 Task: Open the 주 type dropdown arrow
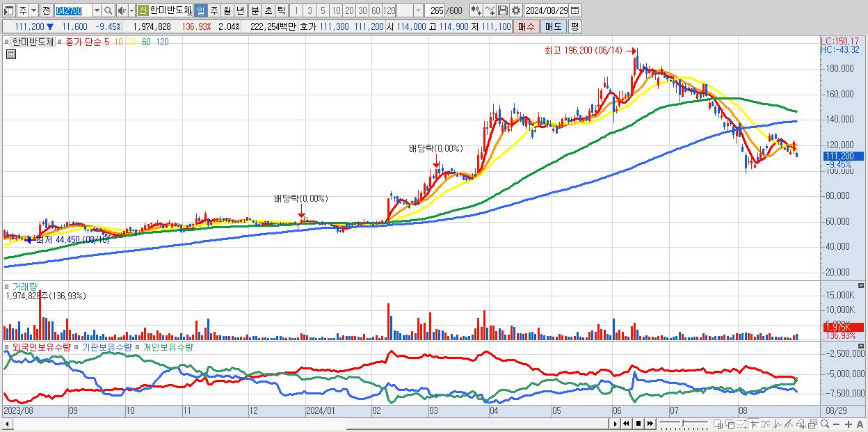pyautogui.click(x=33, y=10)
